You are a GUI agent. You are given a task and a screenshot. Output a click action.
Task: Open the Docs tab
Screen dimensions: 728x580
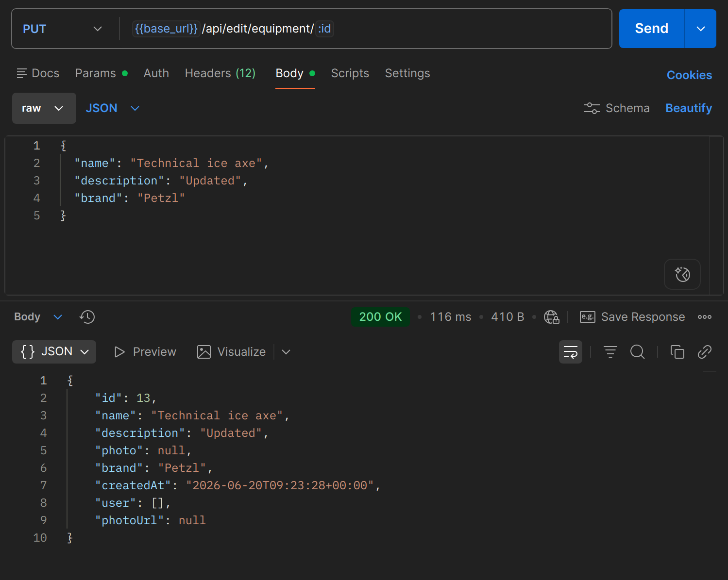[x=38, y=73]
